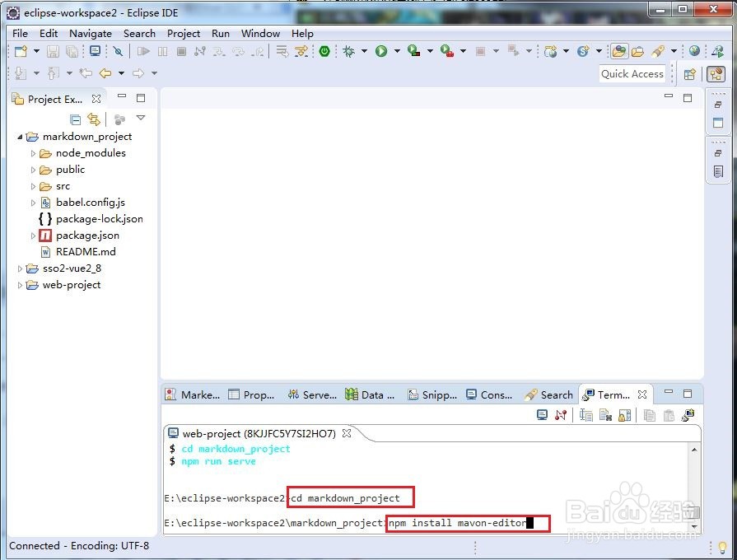Click the New Spring 'S' wizard icon
Screen dimensions: 737x560
(583, 51)
